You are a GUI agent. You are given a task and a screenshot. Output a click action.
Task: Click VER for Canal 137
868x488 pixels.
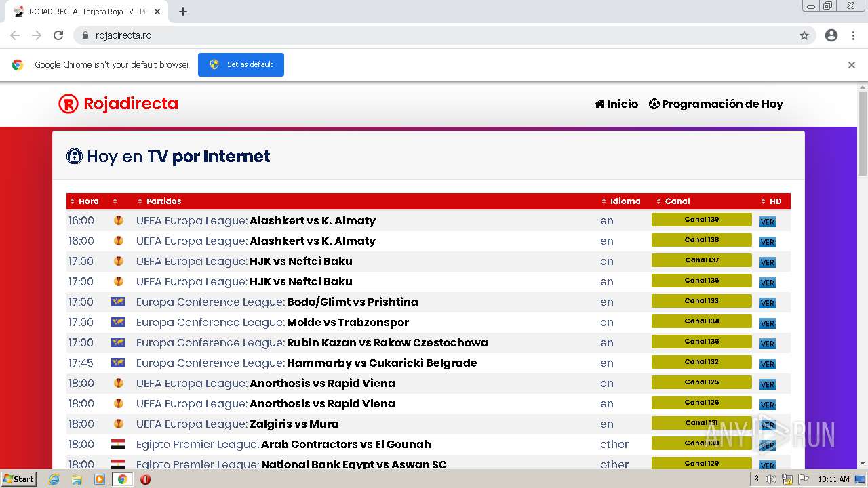click(x=767, y=262)
